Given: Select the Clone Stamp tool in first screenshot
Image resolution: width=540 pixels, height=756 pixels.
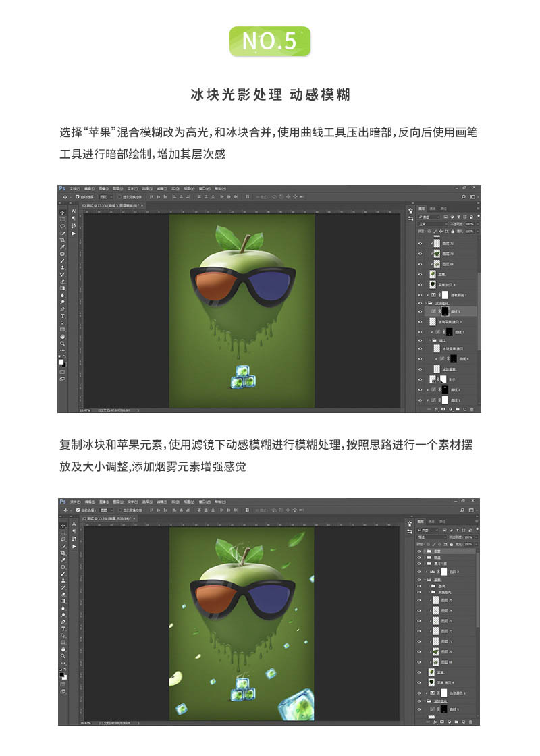Looking at the screenshot, I should (x=62, y=267).
